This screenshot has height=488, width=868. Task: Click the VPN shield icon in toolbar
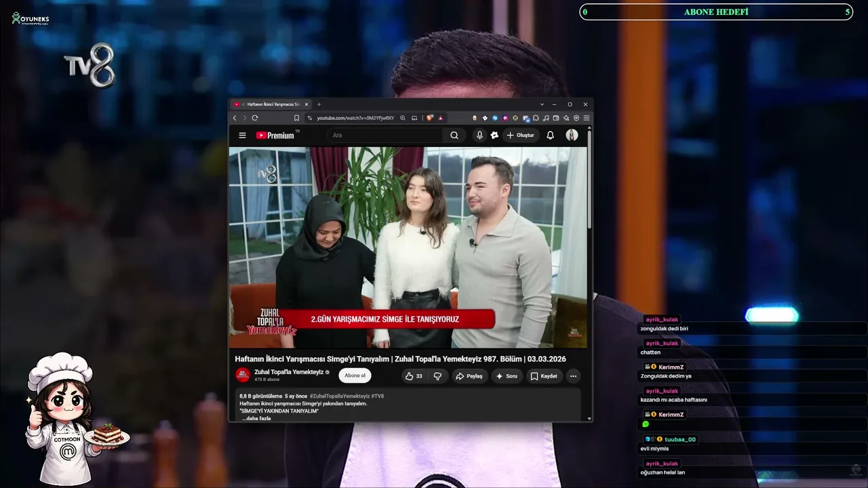coord(576,118)
